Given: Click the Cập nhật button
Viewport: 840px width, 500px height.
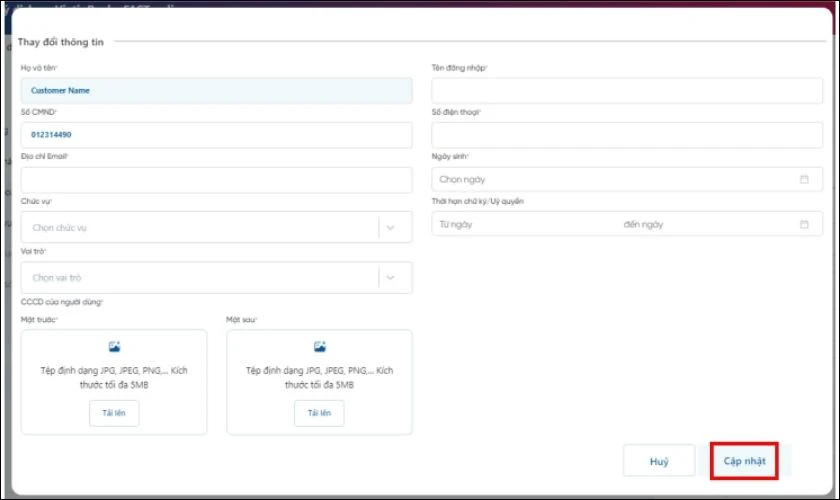Looking at the screenshot, I should tap(744, 461).
